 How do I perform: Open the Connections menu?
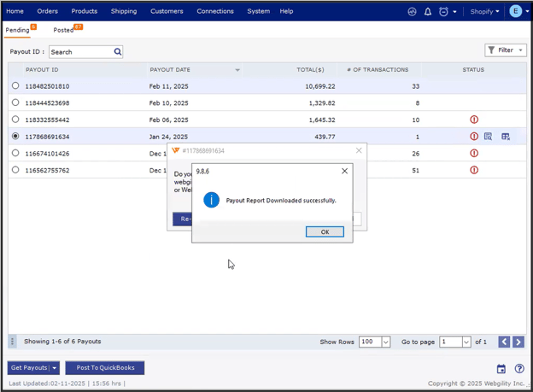(x=214, y=11)
